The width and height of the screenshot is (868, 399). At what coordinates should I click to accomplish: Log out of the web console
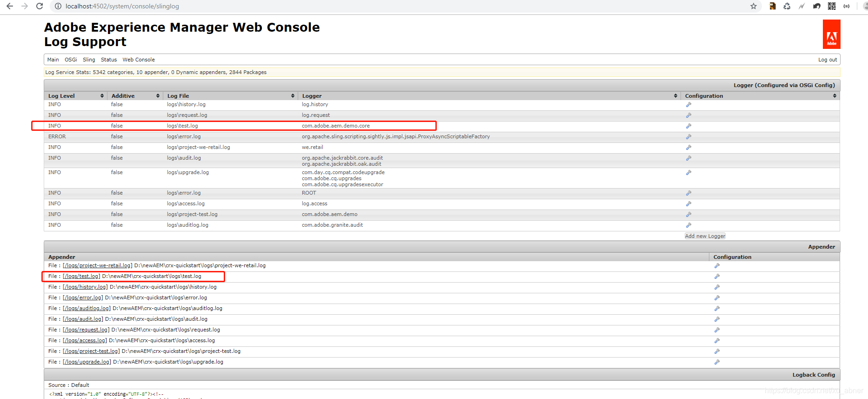[828, 60]
